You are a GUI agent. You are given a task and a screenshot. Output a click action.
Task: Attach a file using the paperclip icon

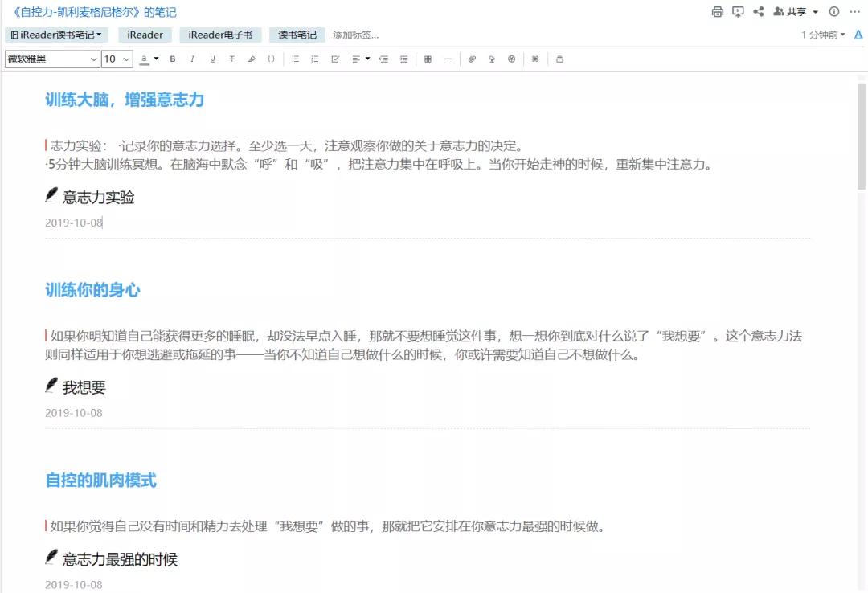click(x=473, y=59)
